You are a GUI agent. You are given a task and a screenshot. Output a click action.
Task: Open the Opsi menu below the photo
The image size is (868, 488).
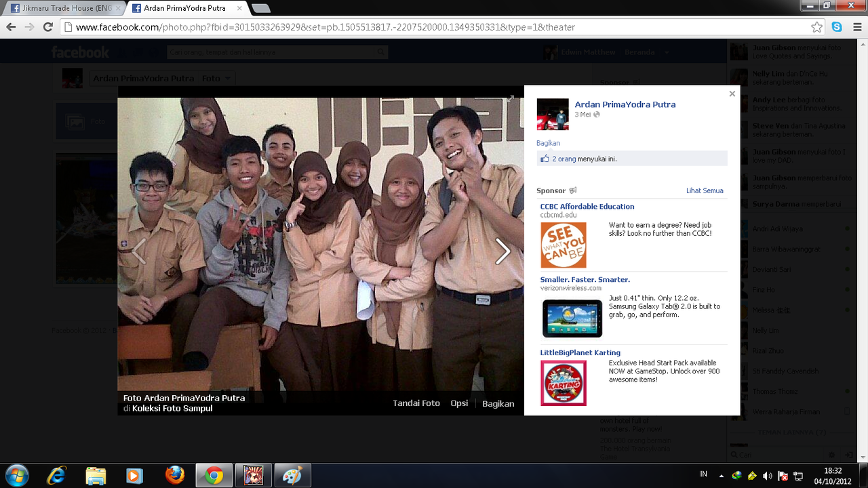click(459, 403)
